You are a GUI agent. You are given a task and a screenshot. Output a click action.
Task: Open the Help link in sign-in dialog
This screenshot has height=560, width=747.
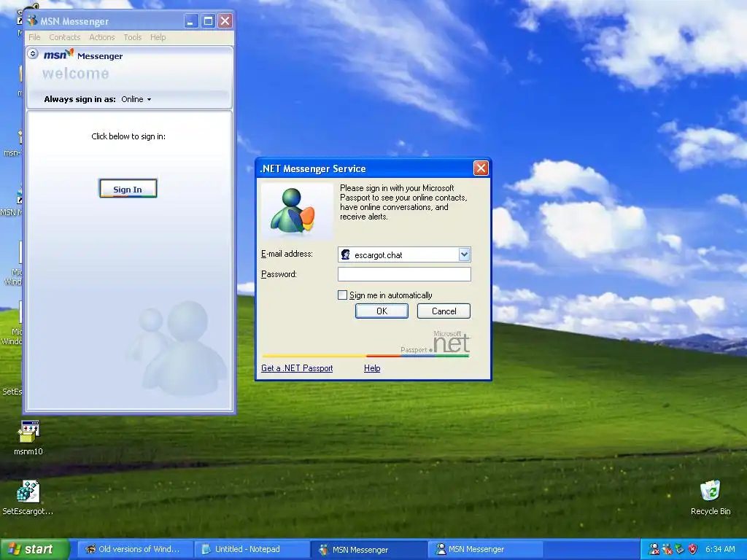click(x=372, y=368)
